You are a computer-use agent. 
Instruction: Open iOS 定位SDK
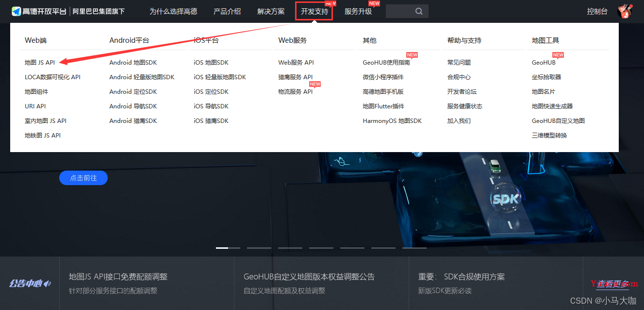[x=211, y=91]
